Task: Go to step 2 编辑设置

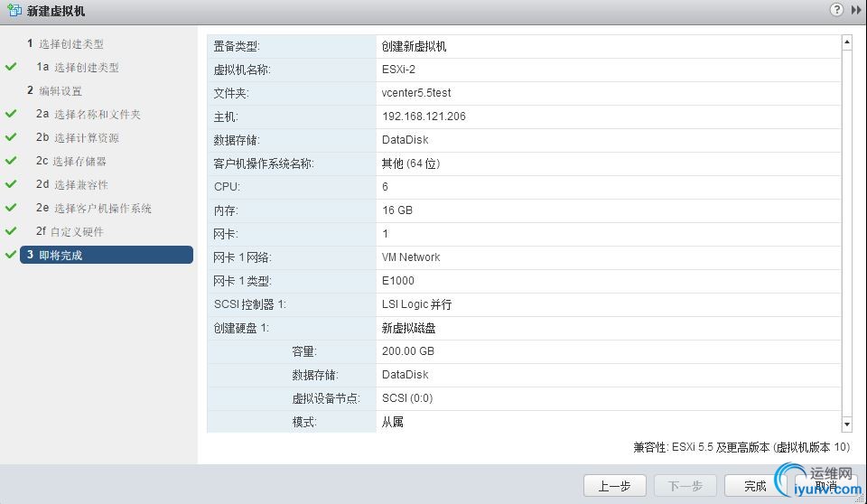Action: (54, 90)
